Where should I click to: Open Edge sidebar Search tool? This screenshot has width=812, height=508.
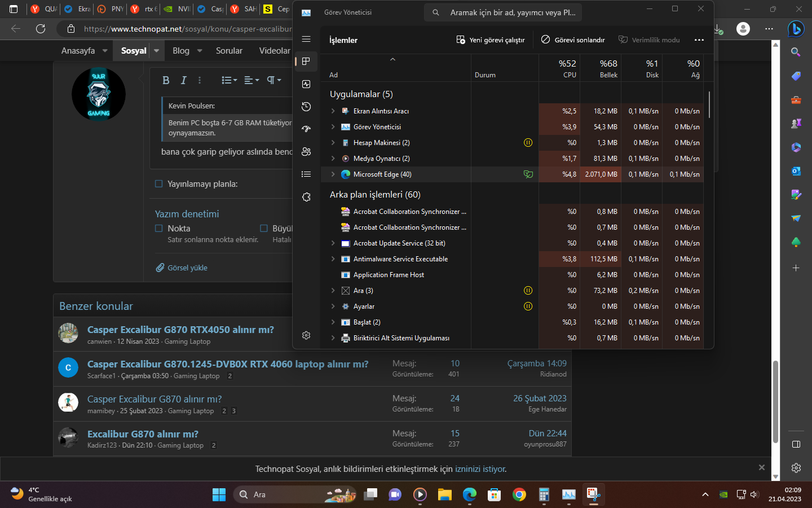click(796, 52)
